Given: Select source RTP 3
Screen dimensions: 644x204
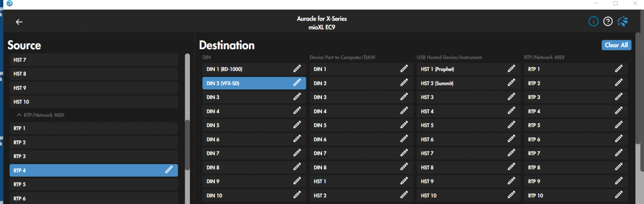Looking at the screenshot, I should [94, 156].
